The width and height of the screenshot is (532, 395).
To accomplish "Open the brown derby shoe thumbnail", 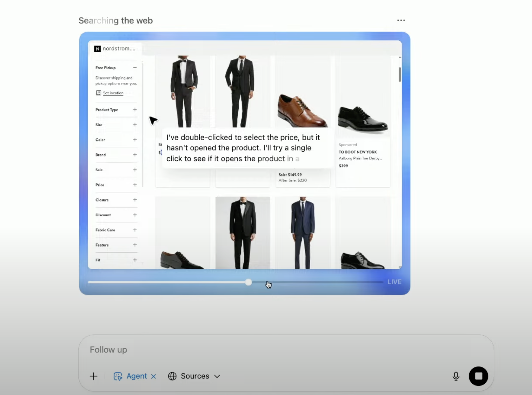I will tap(302, 111).
